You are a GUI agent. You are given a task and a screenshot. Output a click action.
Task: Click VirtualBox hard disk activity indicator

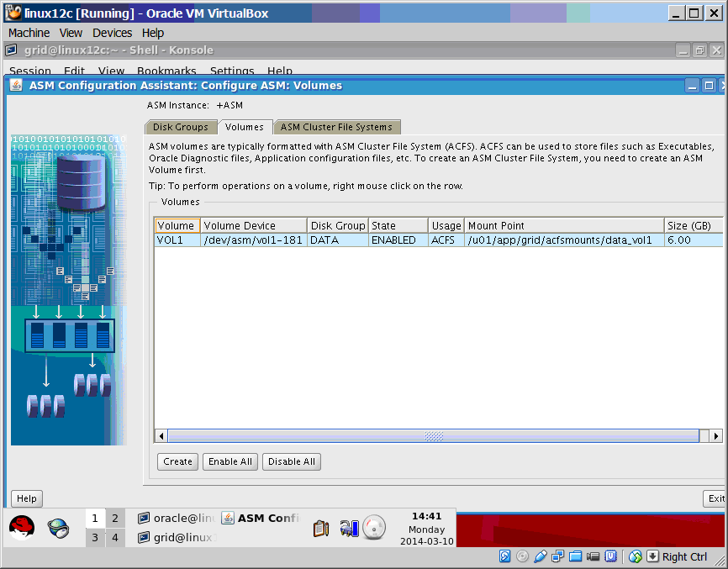point(504,556)
